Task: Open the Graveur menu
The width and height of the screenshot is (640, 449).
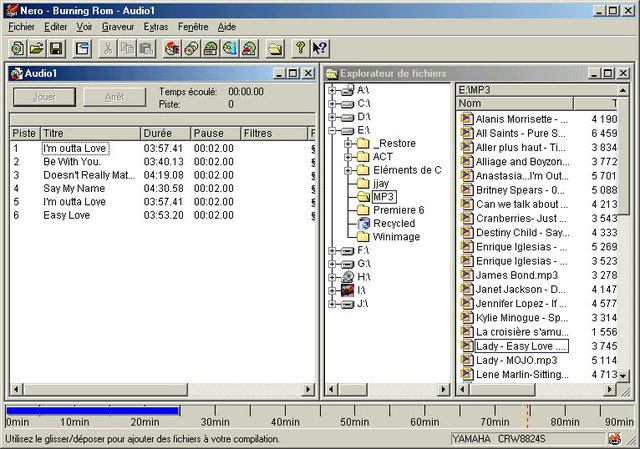Action: pyautogui.click(x=118, y=27)
